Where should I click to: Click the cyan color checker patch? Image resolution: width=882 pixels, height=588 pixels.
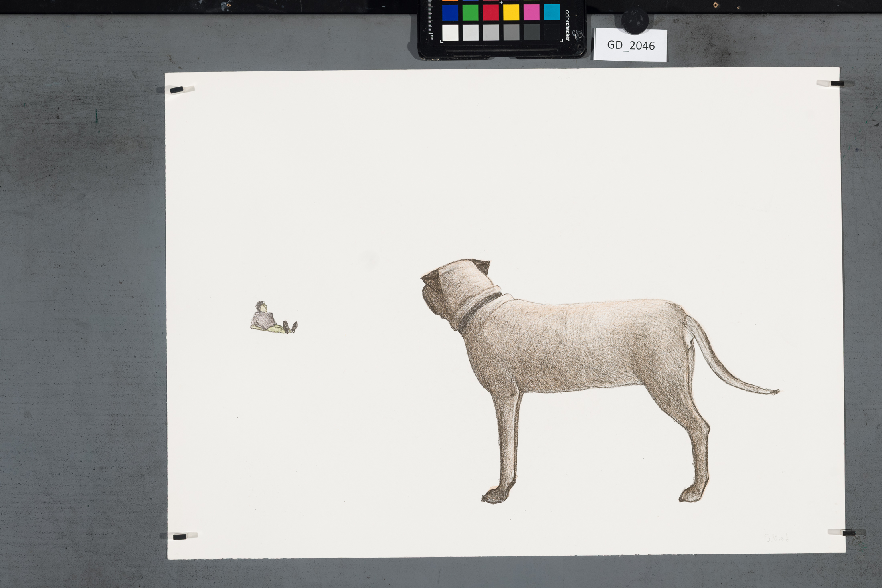[552, 12]
